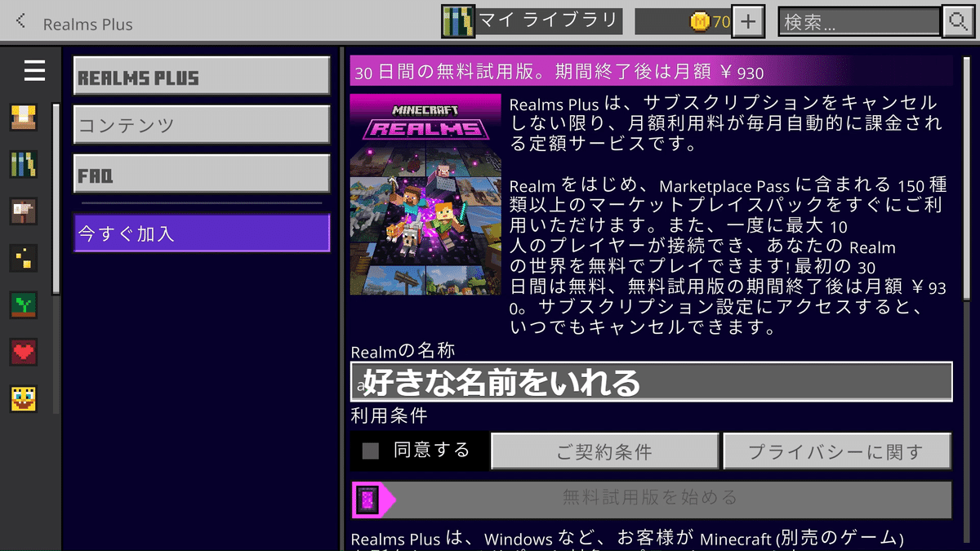Open the ご契約条件 terms button

point(604,451)
